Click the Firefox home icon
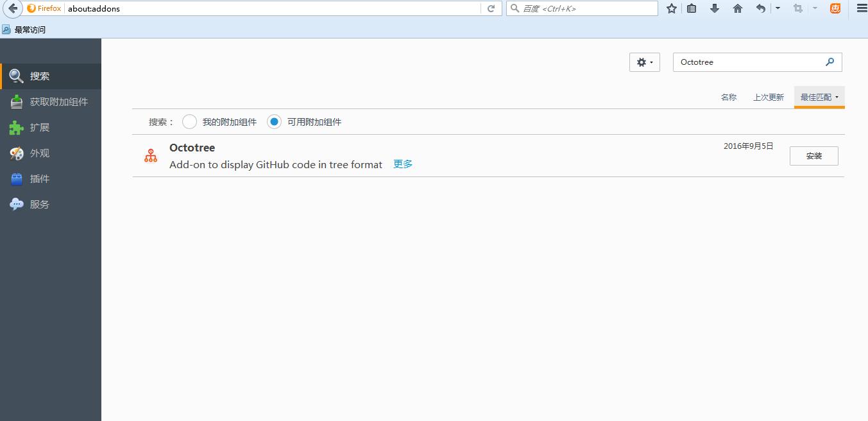 point(738,8)
